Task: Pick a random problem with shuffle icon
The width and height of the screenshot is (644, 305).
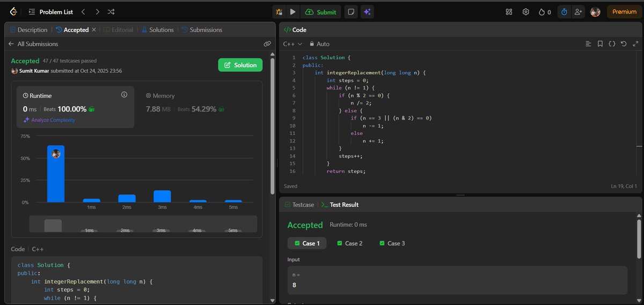Action: point(111,11)
